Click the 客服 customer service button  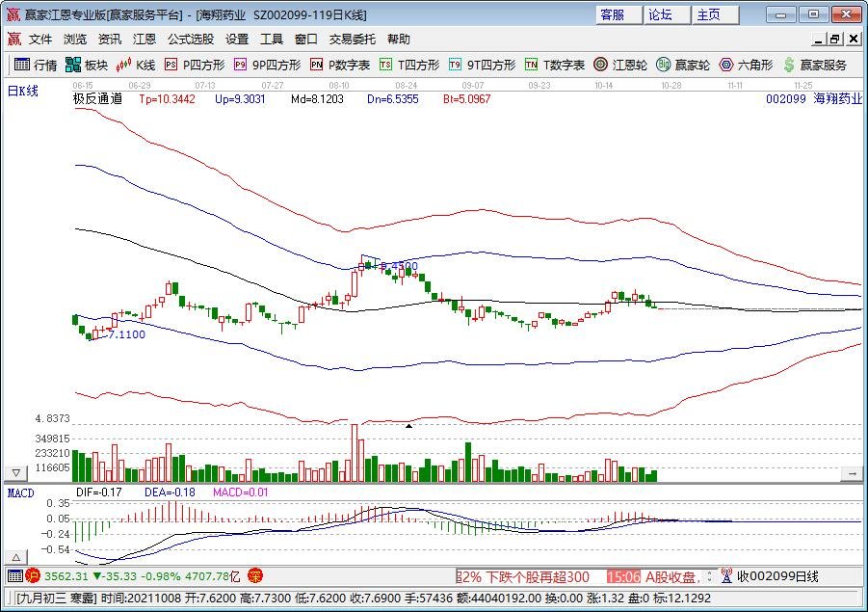[612, 14]
